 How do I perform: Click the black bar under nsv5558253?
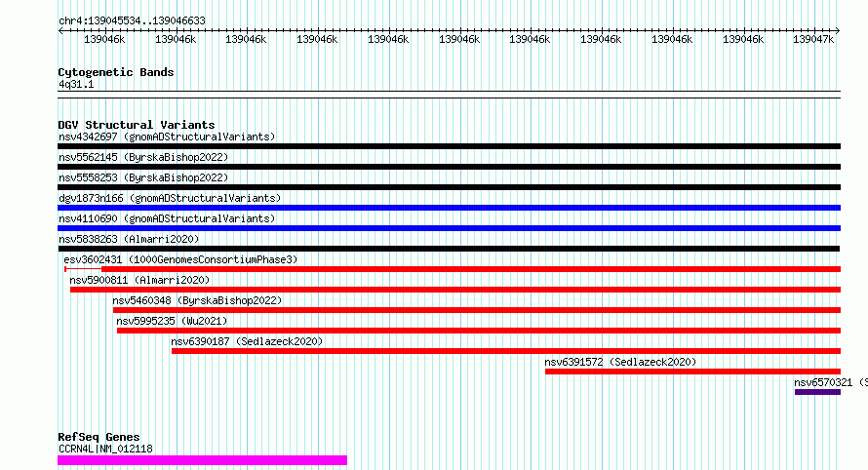click(449, 187)
